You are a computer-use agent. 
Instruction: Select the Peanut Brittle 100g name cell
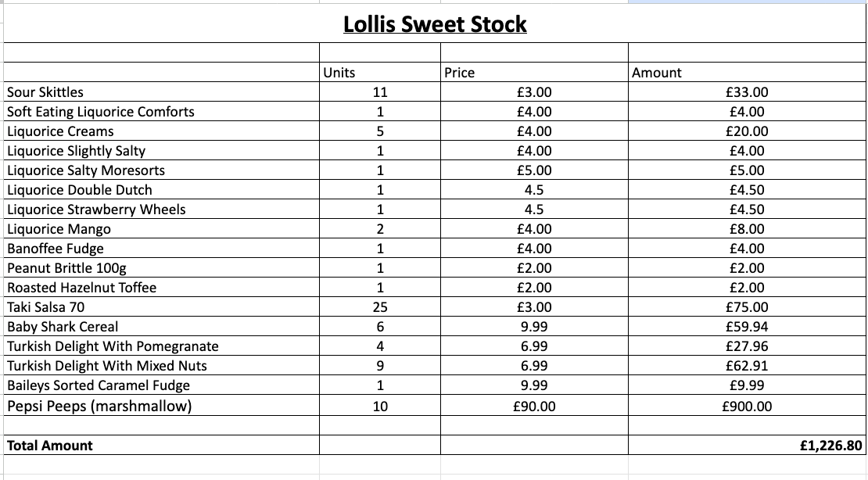coord(66,268)
